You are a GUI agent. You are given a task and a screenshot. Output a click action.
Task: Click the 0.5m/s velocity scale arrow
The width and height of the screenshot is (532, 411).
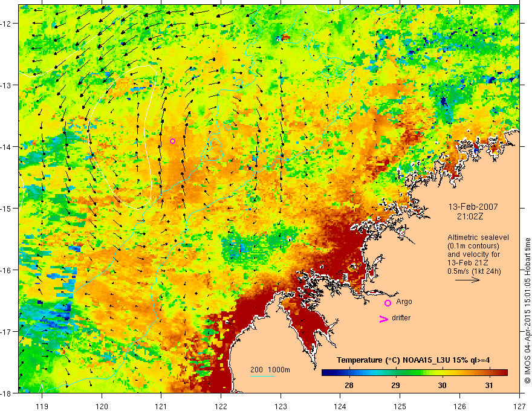click(467, 280)
